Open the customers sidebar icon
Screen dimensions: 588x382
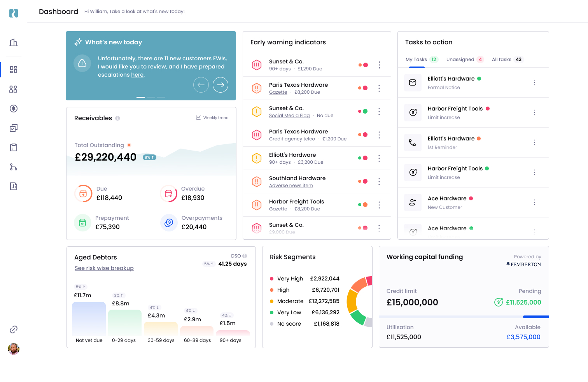point(14,89)
